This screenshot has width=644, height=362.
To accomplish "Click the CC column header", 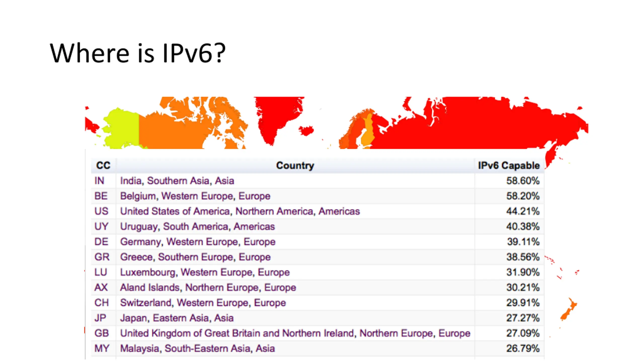I will point(103,165).
